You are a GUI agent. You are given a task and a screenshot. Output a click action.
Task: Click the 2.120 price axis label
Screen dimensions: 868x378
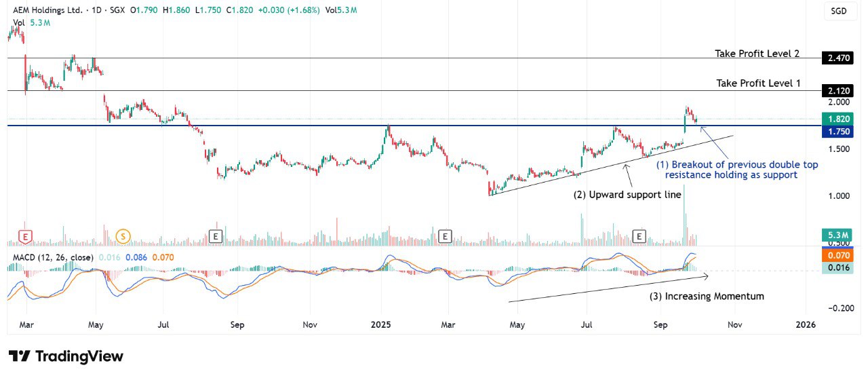(839, 91)
